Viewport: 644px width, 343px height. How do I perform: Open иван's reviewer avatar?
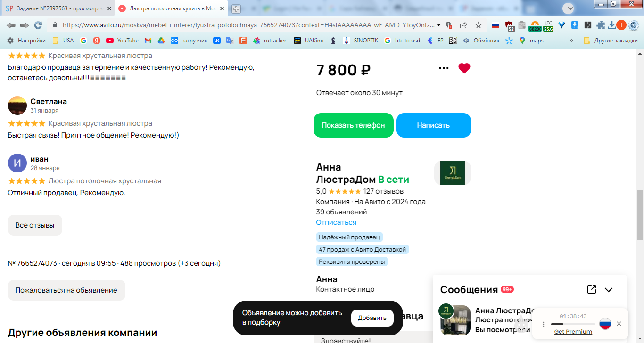pyautogui.click(x=17, y=163)
